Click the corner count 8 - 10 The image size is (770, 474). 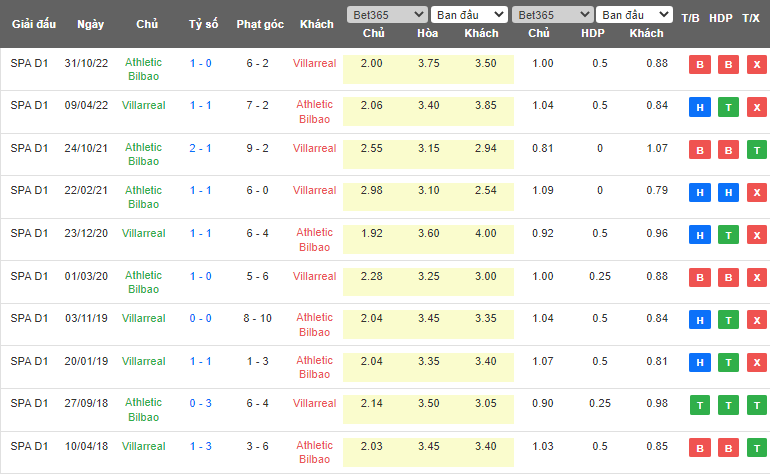pyautogui.click(x=257, y=318)
